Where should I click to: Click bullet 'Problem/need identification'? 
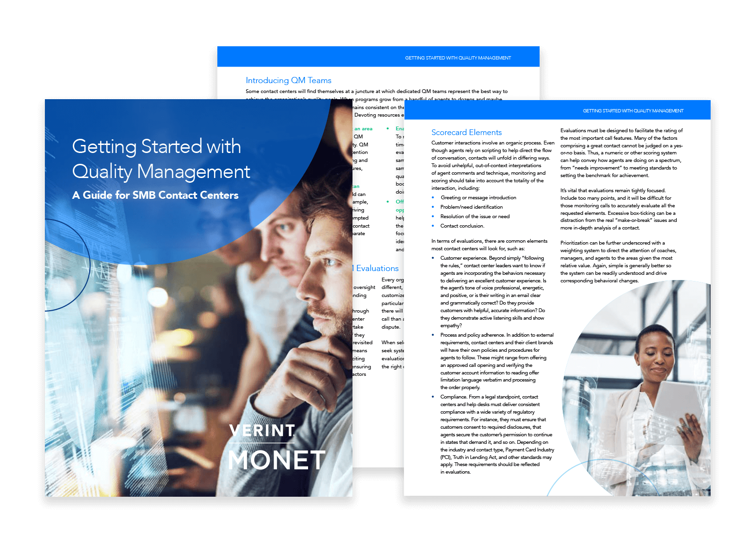(472, 207)
